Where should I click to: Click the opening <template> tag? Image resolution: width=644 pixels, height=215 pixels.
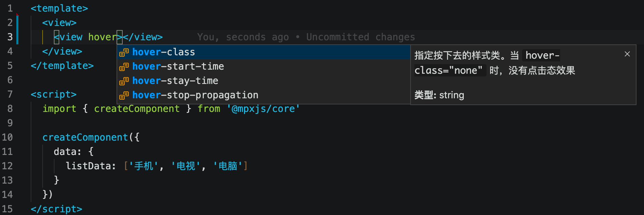(59, 8)
